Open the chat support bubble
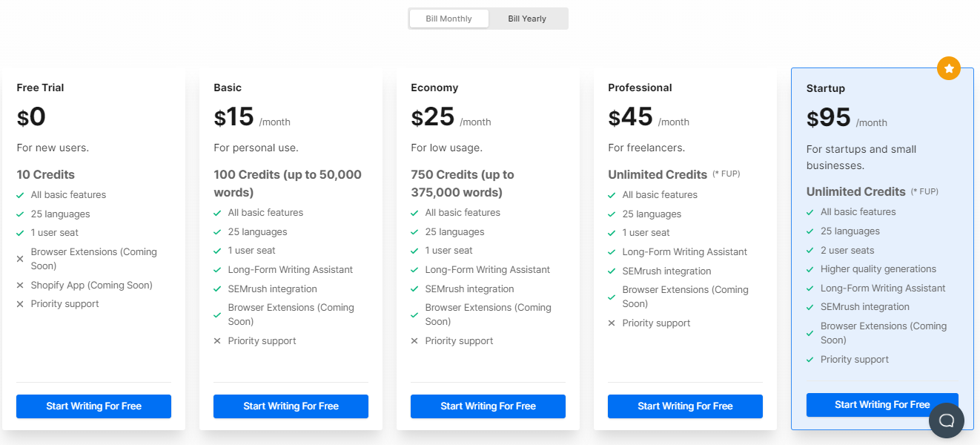This screenshot has width=980, height=445. point(946,421)
